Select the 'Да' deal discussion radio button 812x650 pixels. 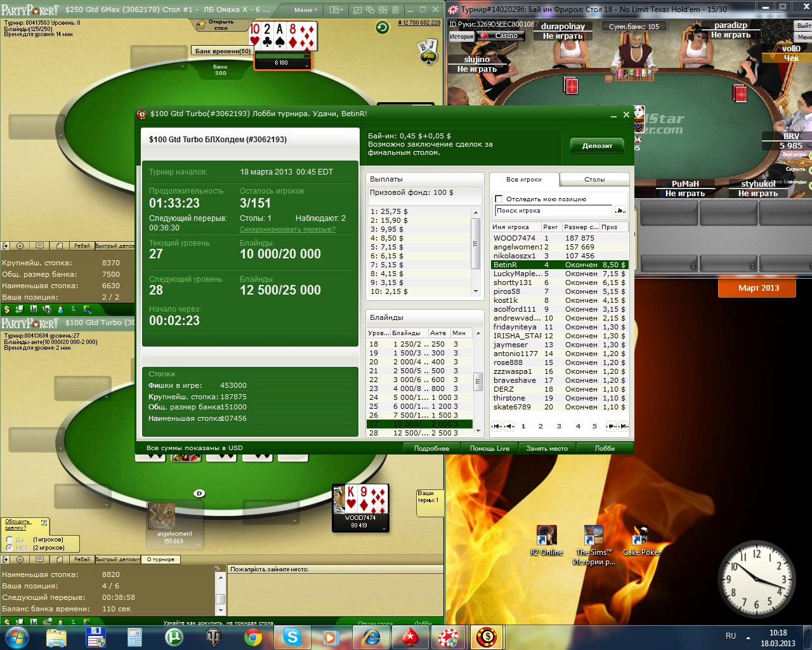(x=10, y=540)
